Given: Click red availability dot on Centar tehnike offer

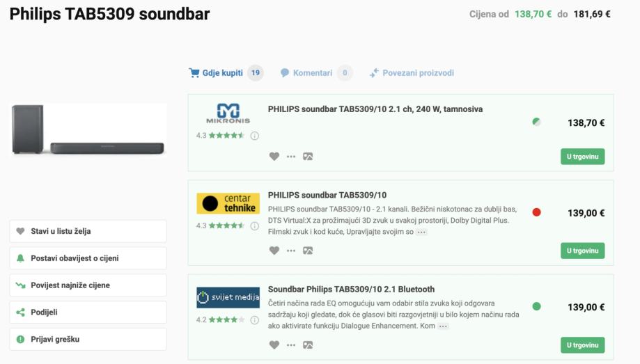Looking at the screenshot, I should pos(536,212).
